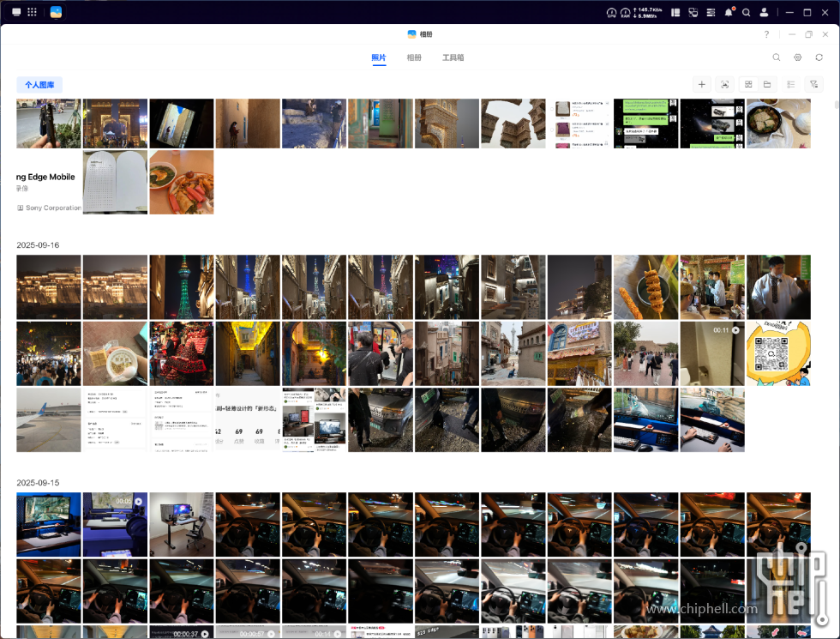This screenshot has height=639, width=840.
Task: Play the 00:05 video thumbnail
Action: 115,524
